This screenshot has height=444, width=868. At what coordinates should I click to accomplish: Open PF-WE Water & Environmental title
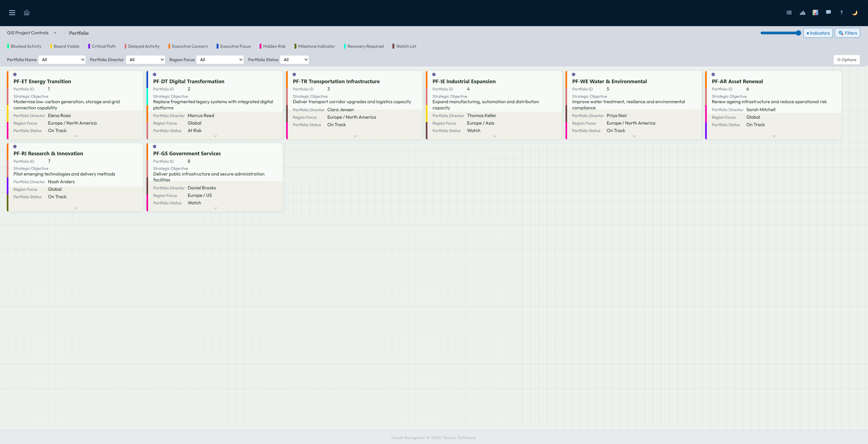[x=610, y=81]
